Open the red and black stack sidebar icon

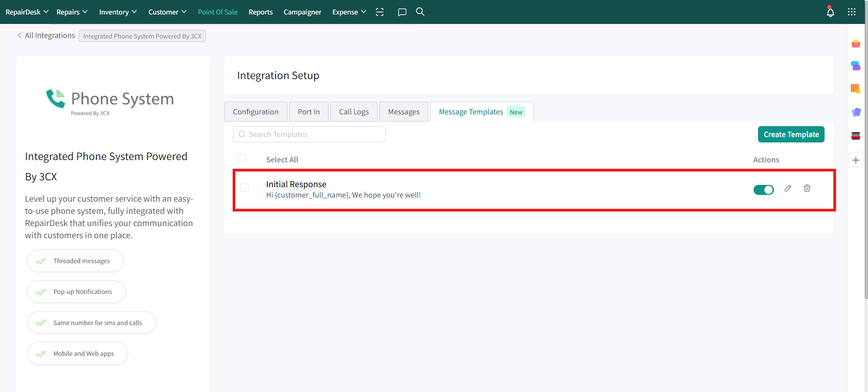coord(856,136)
